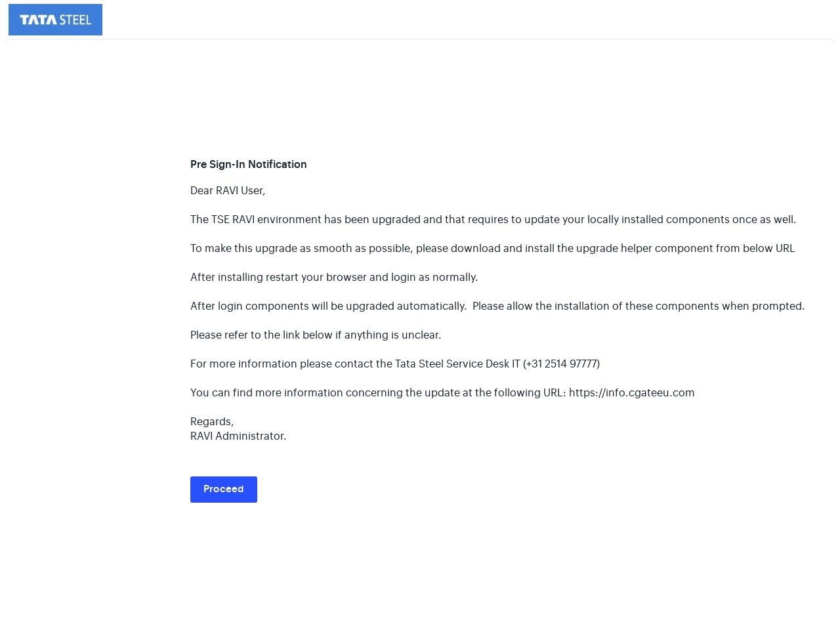The height and width of the screenshot is (630, 840).
Task: Click the Tata Steel logo
Action: click(55, 20)
